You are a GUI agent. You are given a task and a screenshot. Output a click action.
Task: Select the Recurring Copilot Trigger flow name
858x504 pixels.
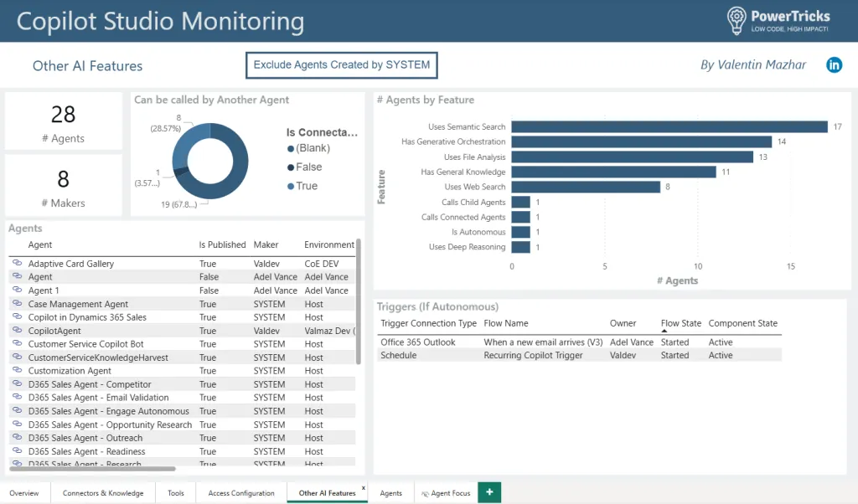(x=533, y=355)
